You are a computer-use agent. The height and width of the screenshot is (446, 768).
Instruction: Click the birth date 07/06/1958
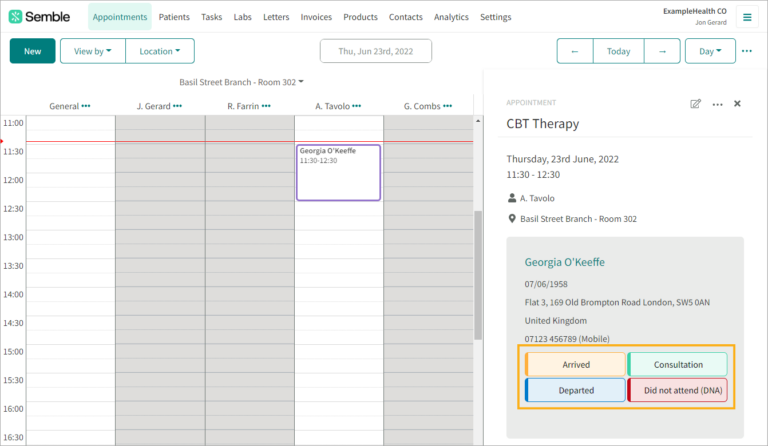546,284
